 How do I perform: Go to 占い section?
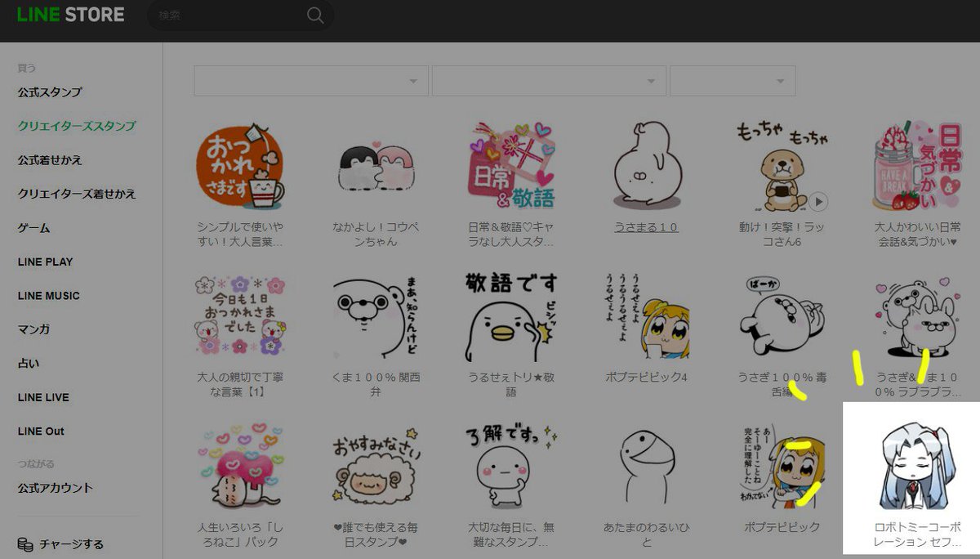(28, 363)
